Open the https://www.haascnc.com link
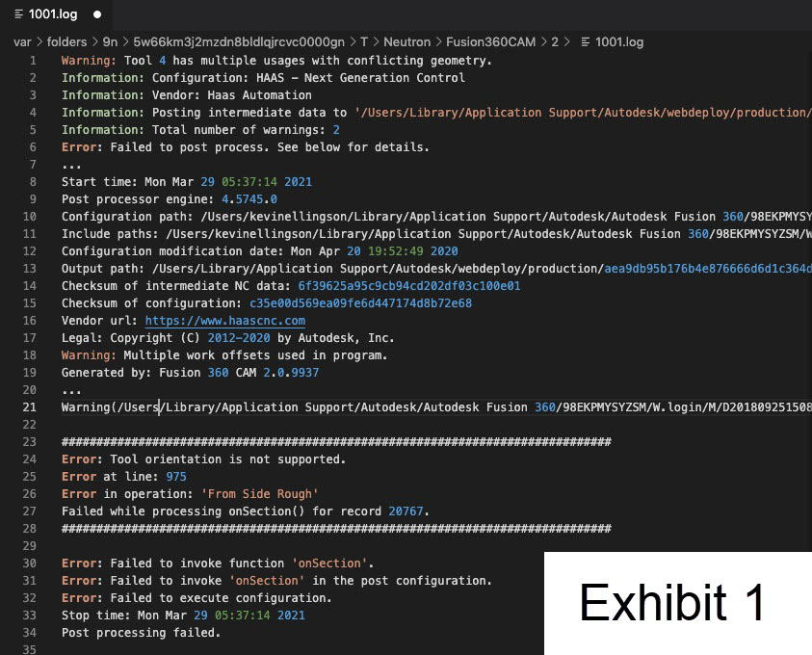 click(224, 321)
